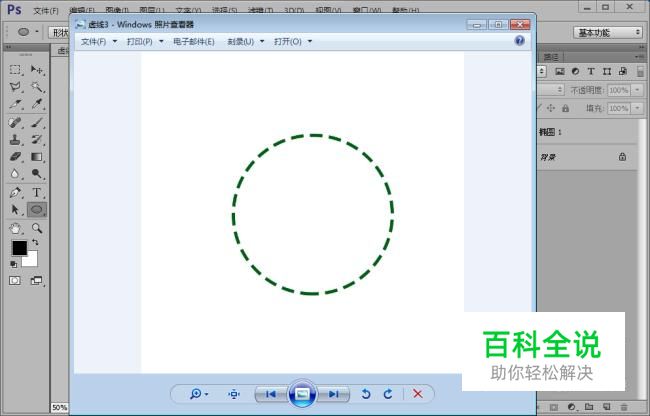Reset default foreground and background colors

(x=13, y=264)
